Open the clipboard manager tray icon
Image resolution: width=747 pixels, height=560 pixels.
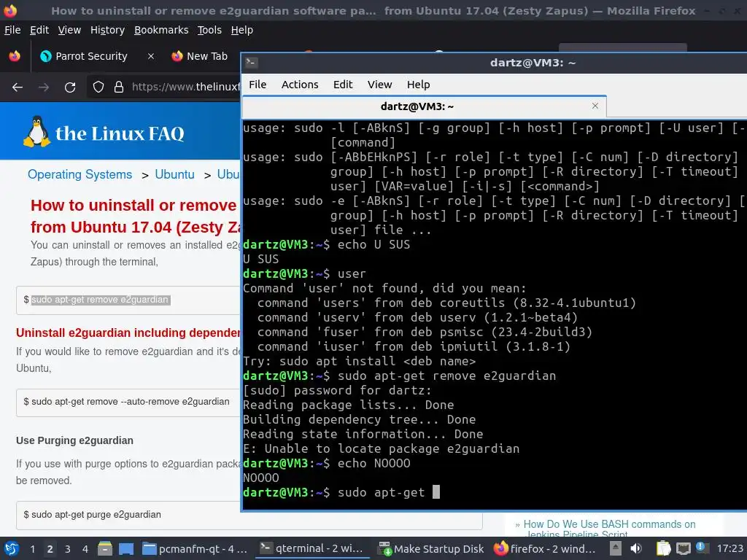tap(663, 548)
